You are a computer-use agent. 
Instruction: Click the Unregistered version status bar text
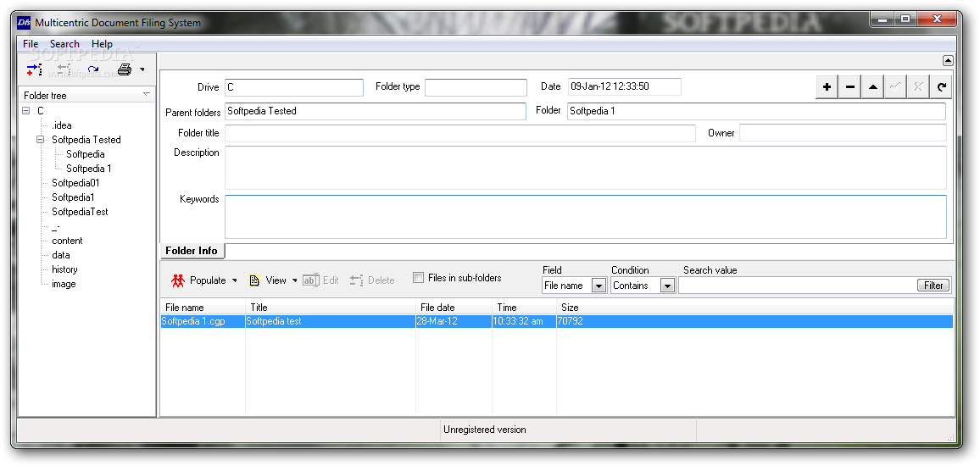point(484,430)
